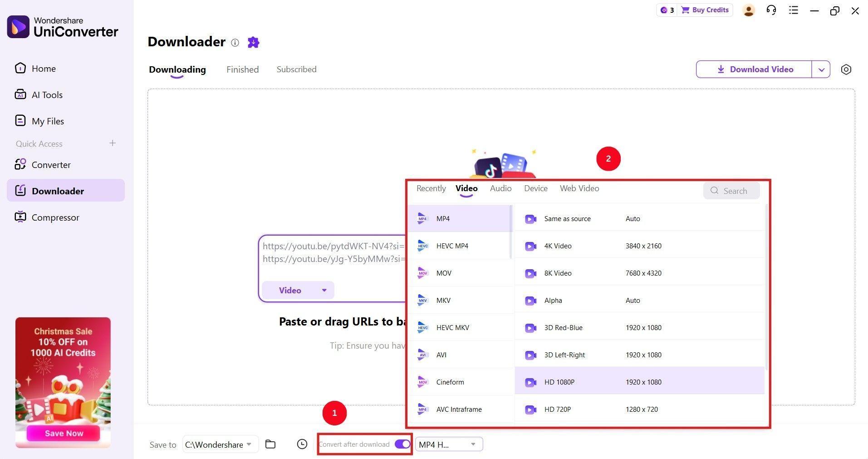Click Save Now on Christmas Sale banner

pos(63,433)
